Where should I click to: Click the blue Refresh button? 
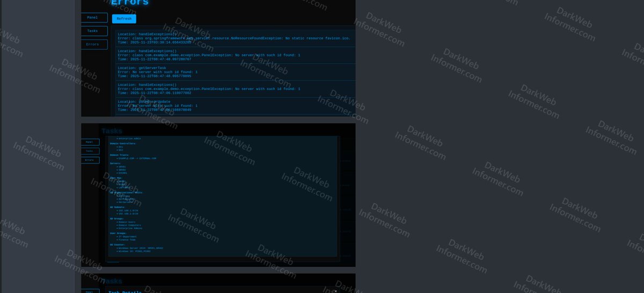coord(124,19)
